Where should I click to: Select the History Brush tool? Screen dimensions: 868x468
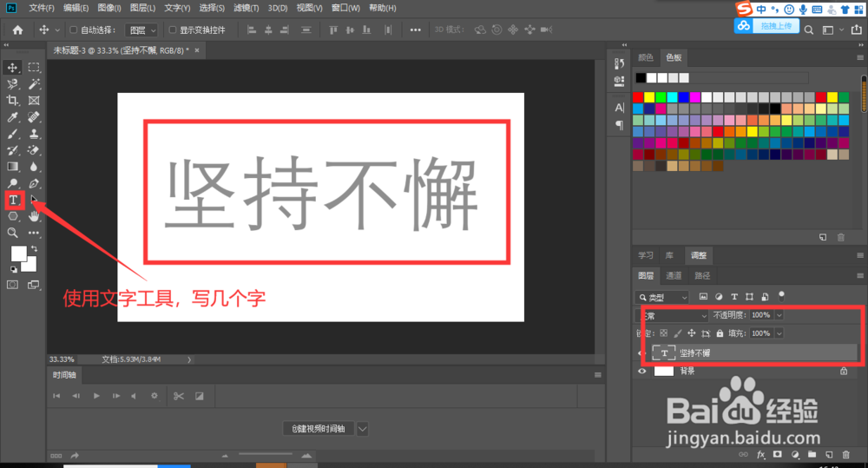[12, 150]
